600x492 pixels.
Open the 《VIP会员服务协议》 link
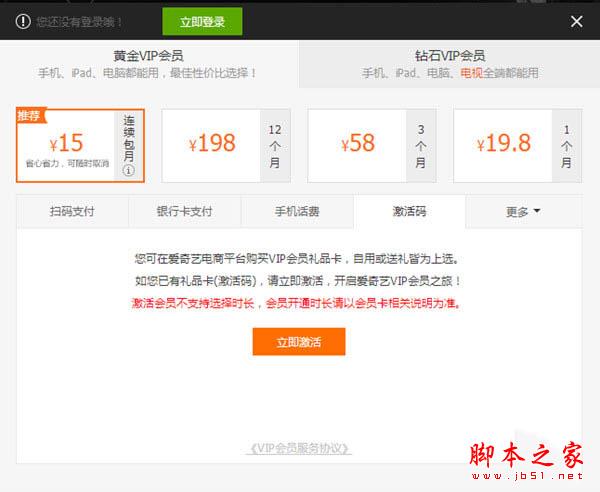click(x=299, y=448)
